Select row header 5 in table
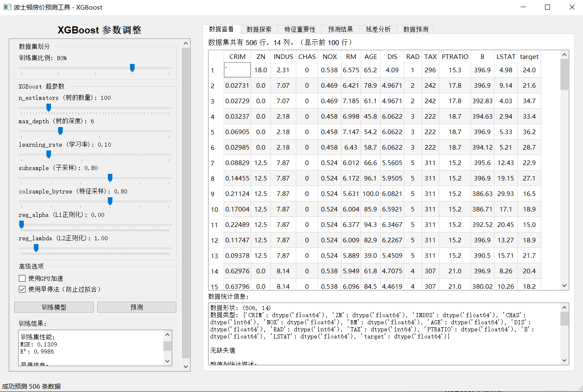Viewport: 583px width, 392px height. click(x=216, y=132)
